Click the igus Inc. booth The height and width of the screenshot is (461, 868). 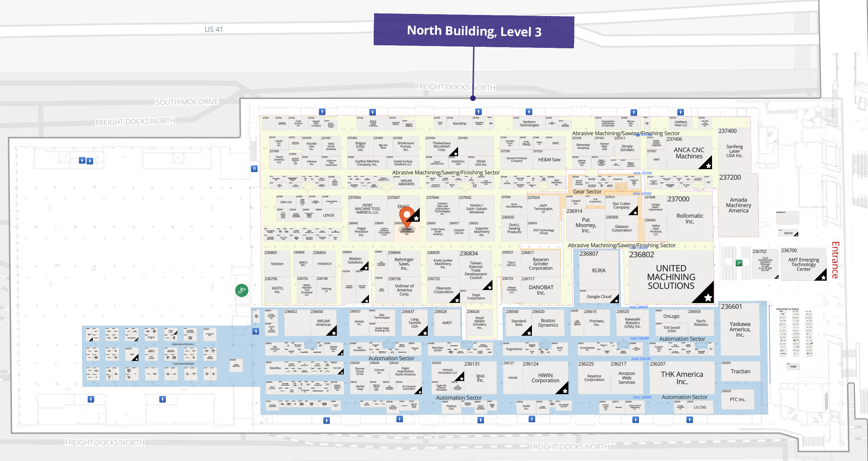(480, 378)
